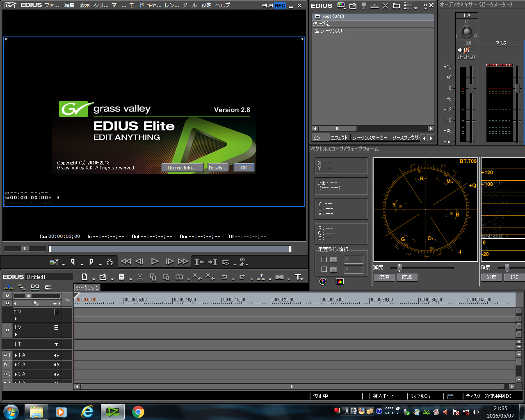525x420 pixels.
Task: Click the Details... button
Action: 218,168
